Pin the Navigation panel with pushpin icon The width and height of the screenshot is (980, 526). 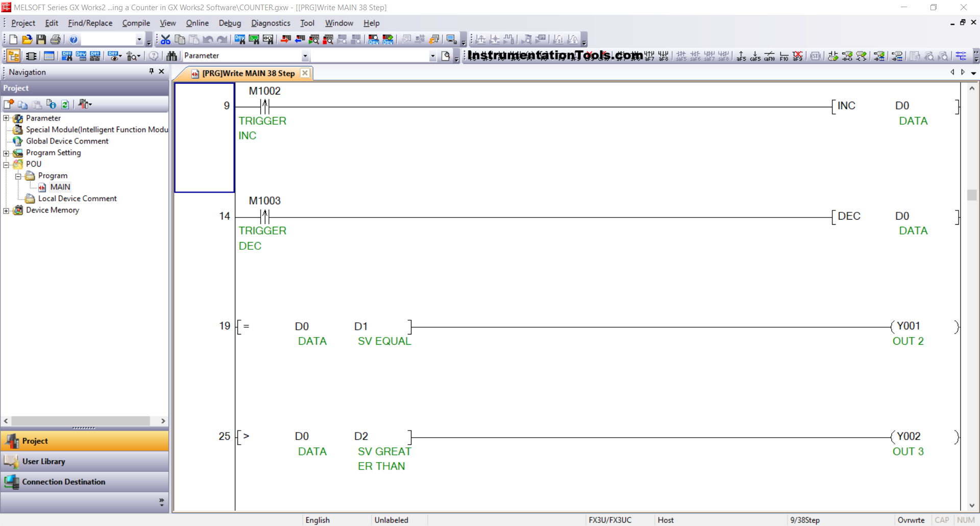[x=151, y=71]
